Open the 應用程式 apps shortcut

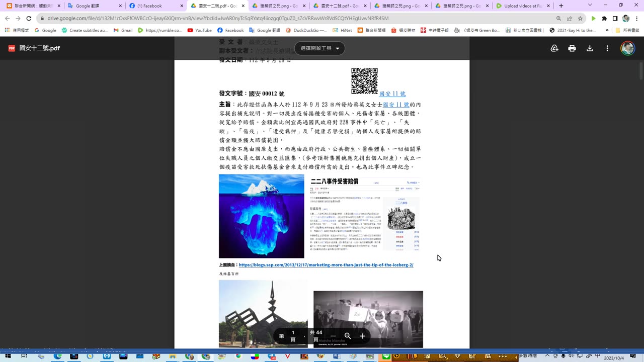pos(17,30)
